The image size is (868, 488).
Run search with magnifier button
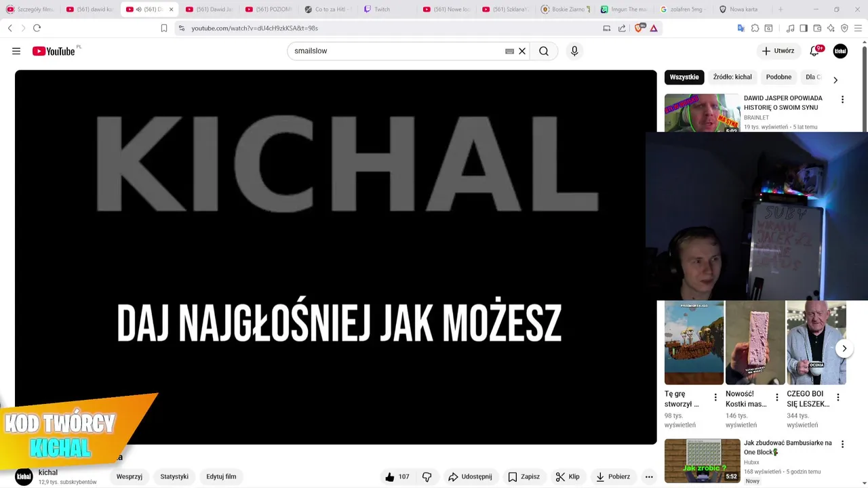pos(544,51)
